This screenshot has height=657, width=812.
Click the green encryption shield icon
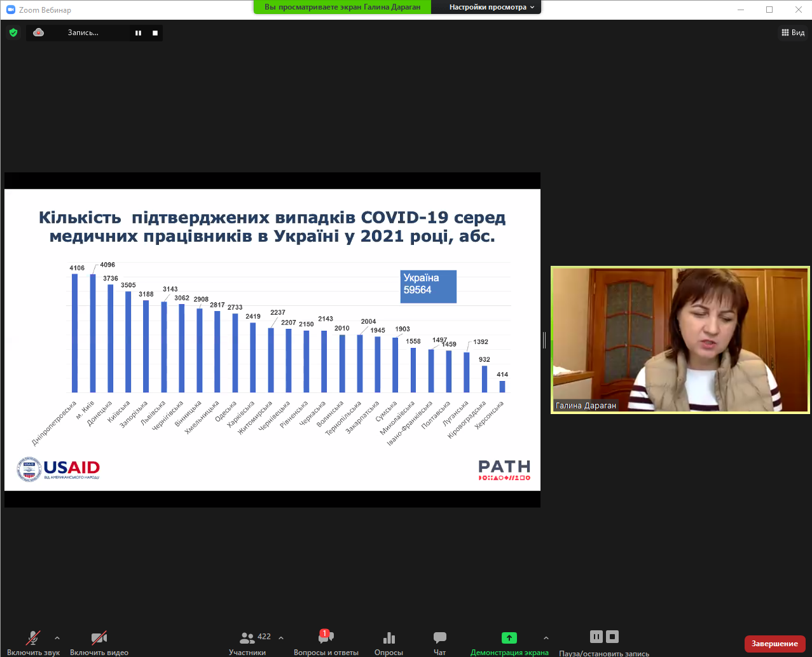[x=13, y=32]
